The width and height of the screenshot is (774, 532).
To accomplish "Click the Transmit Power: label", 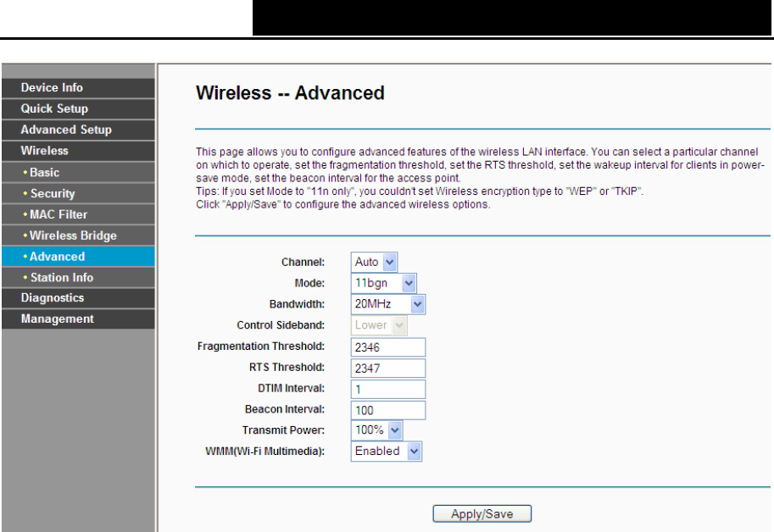I will point(283,430).
